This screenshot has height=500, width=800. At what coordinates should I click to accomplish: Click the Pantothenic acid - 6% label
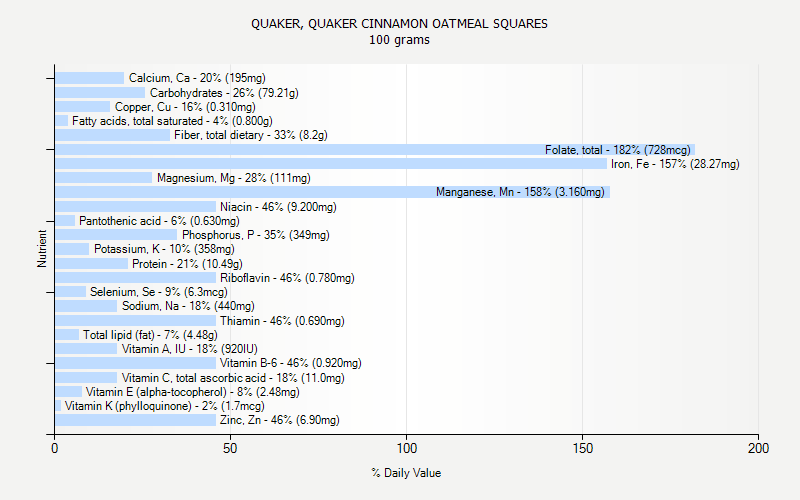(159, 221)
